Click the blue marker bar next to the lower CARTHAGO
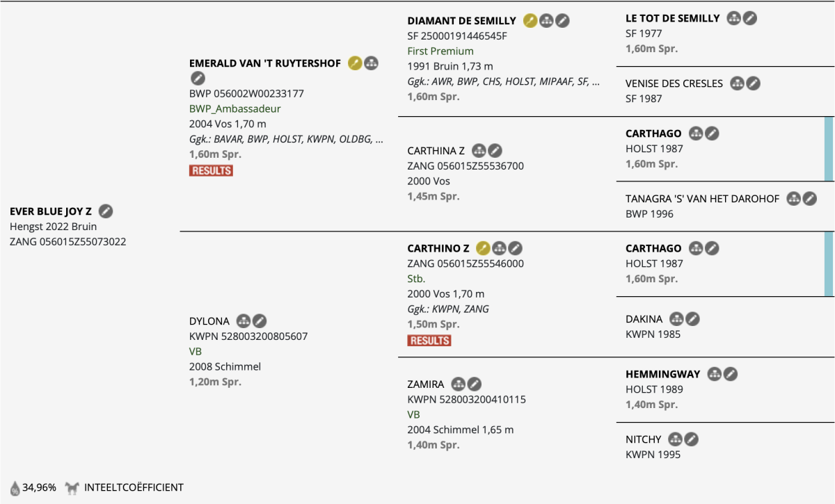The image size is (835, 504). click(x=829, y=263)
